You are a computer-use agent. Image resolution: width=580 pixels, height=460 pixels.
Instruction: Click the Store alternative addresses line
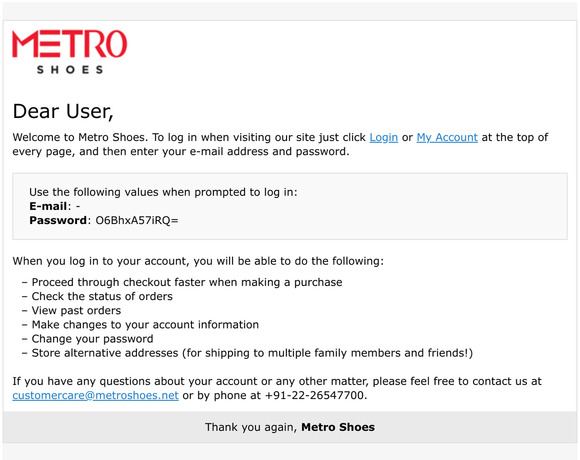click(x=247, y=353)
